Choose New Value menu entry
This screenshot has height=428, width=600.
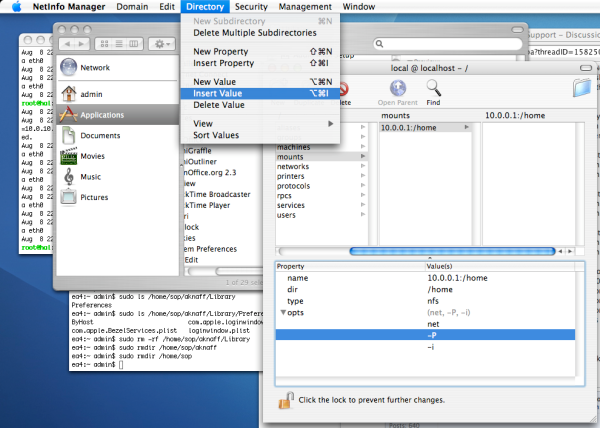pyautogui.click(x=260, y=82)
